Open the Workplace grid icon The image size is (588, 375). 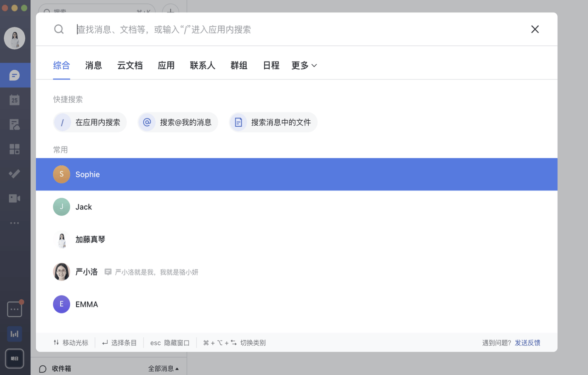coord(15,149)
